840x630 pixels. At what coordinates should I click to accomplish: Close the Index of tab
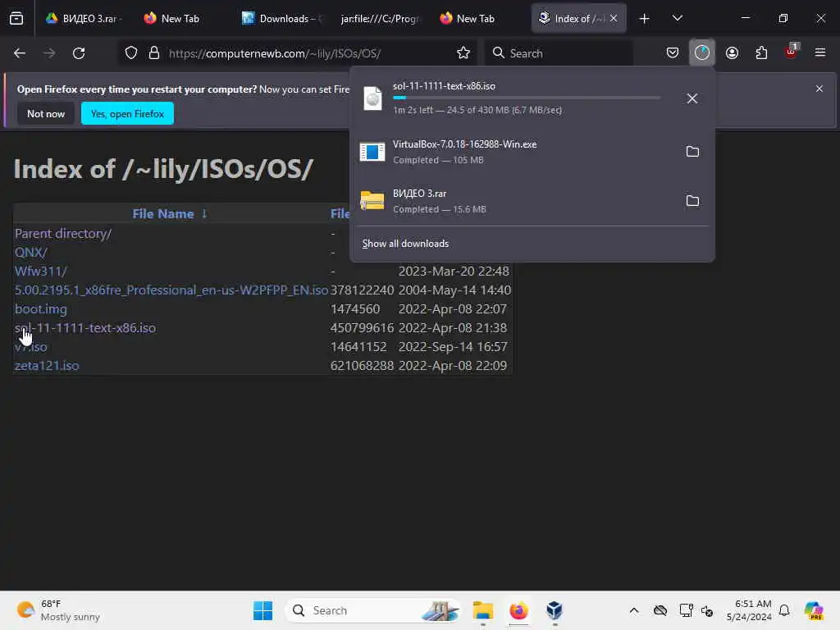(614, 18)
